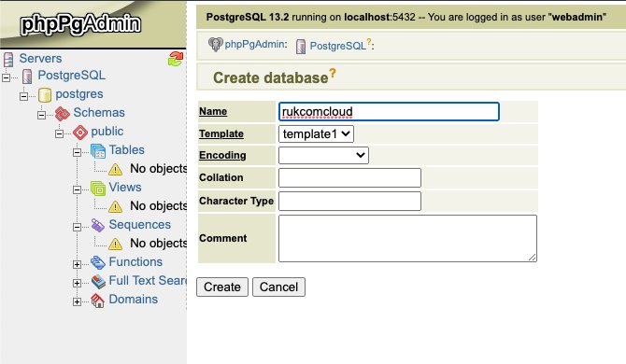The height and width of the screenshot is (364, 626).
Task: Click the elephant icon in breadcrumb
Action: pos(215,44)
